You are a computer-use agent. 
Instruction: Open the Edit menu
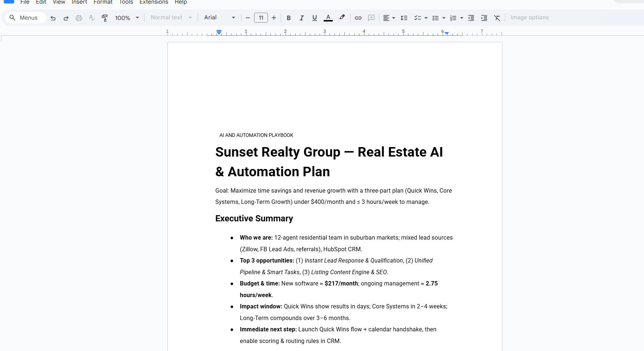pos(41,2)
